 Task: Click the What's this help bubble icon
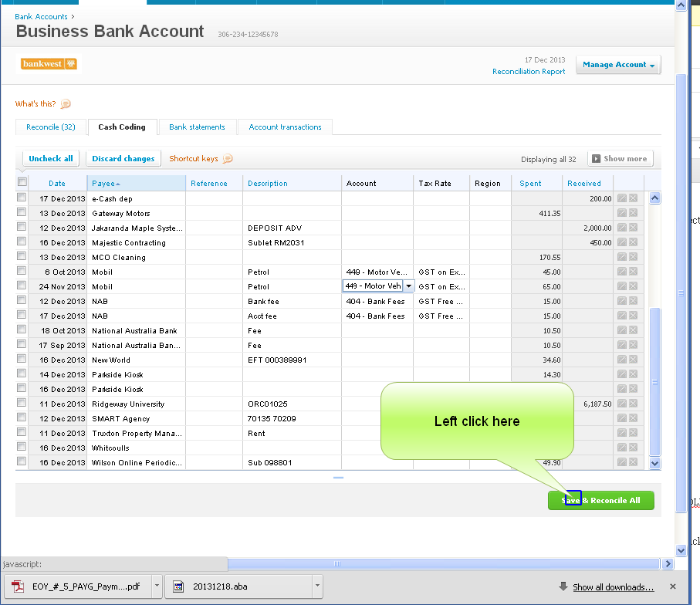(x=66, y=104)
